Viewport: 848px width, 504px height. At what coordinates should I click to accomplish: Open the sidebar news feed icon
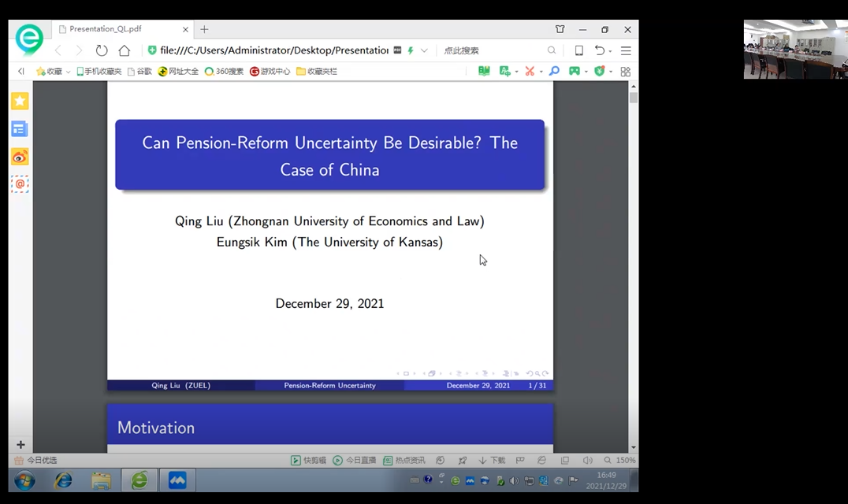[x=20, y=129]
